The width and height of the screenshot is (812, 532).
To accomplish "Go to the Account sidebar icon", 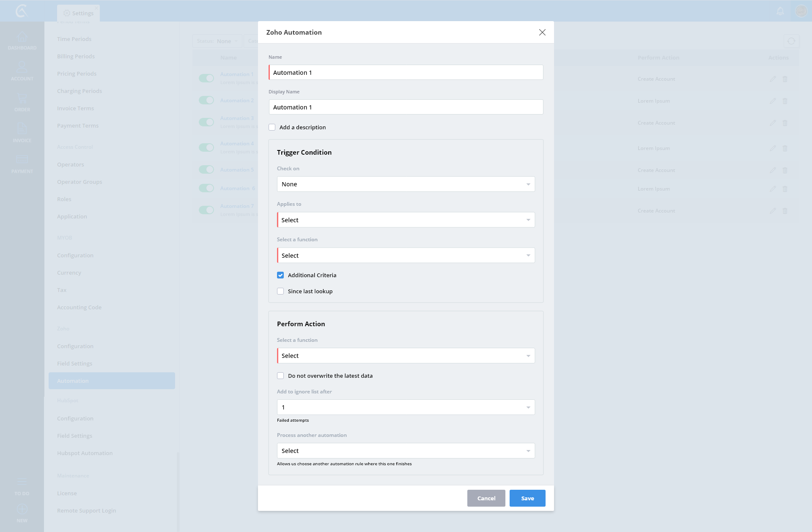I will point(22,68).
